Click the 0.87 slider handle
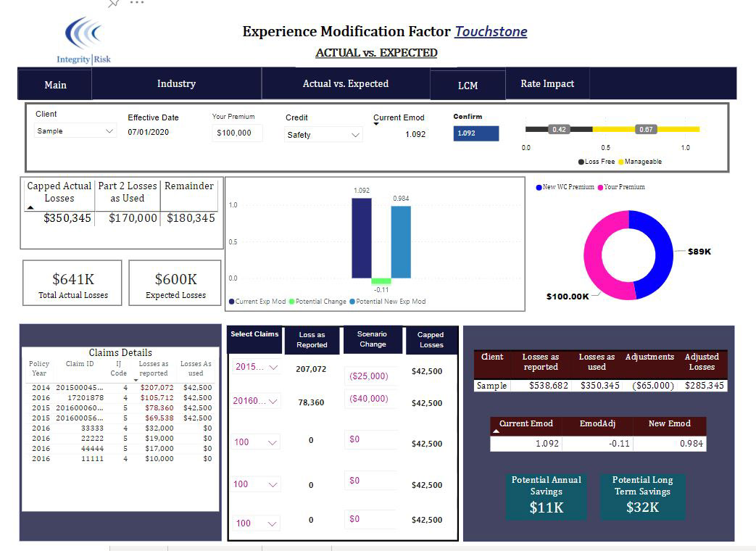This screenshot has width=756, height=551. (646, 130)
